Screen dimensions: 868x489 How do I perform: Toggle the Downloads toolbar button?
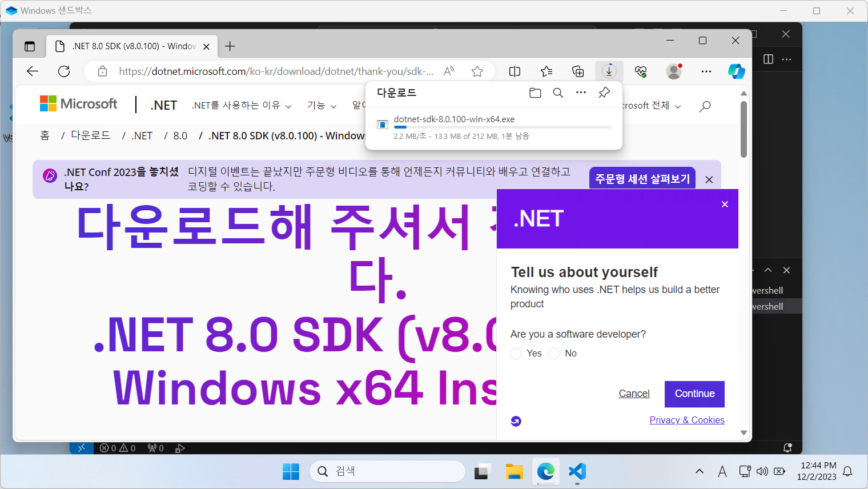pyautogui.click(x=609, y=71)
